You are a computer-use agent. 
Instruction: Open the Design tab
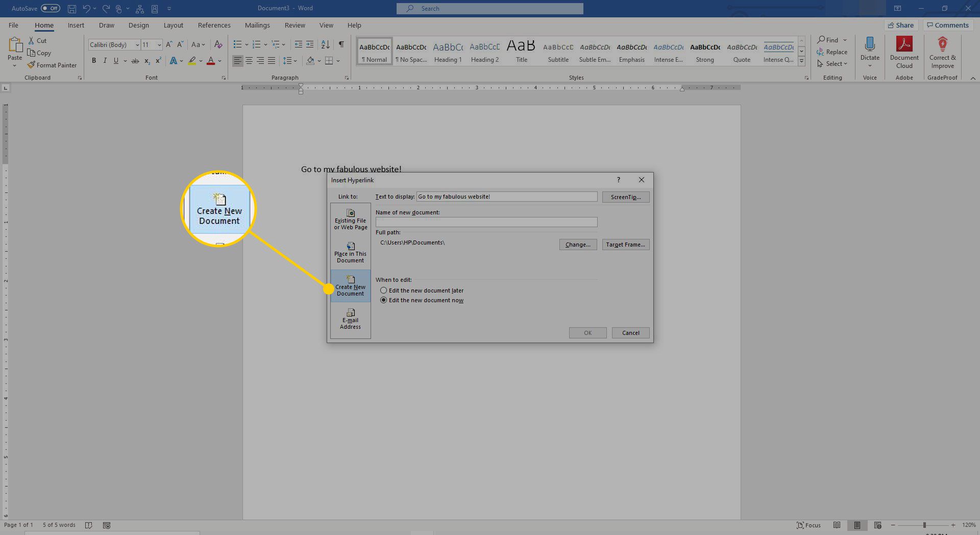pyautogui.click(x=138, y=25)
